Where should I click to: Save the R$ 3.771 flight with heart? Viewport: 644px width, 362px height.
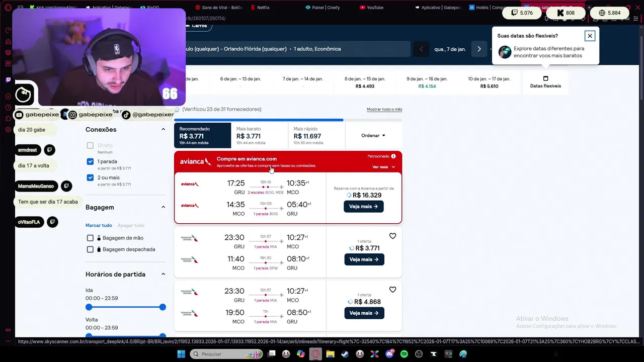(x=392, y=236)
